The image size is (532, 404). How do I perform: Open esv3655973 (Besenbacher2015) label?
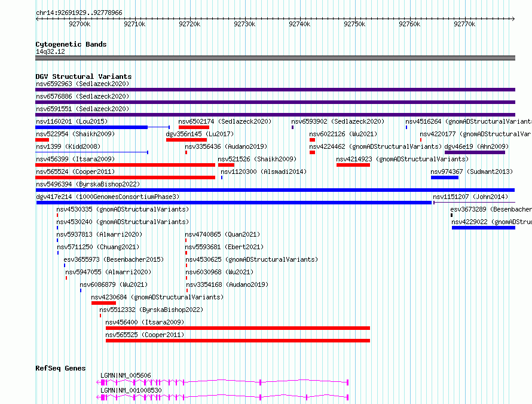pyautogui.click(x=114, y=259)
